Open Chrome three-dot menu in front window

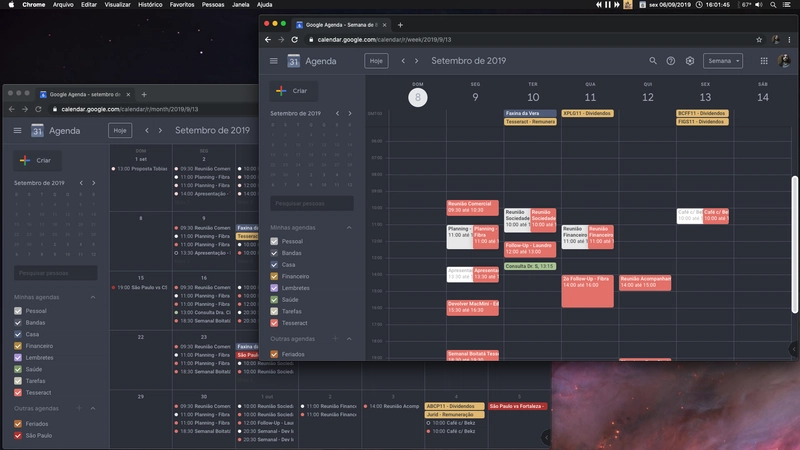click(x=789, y=39)
